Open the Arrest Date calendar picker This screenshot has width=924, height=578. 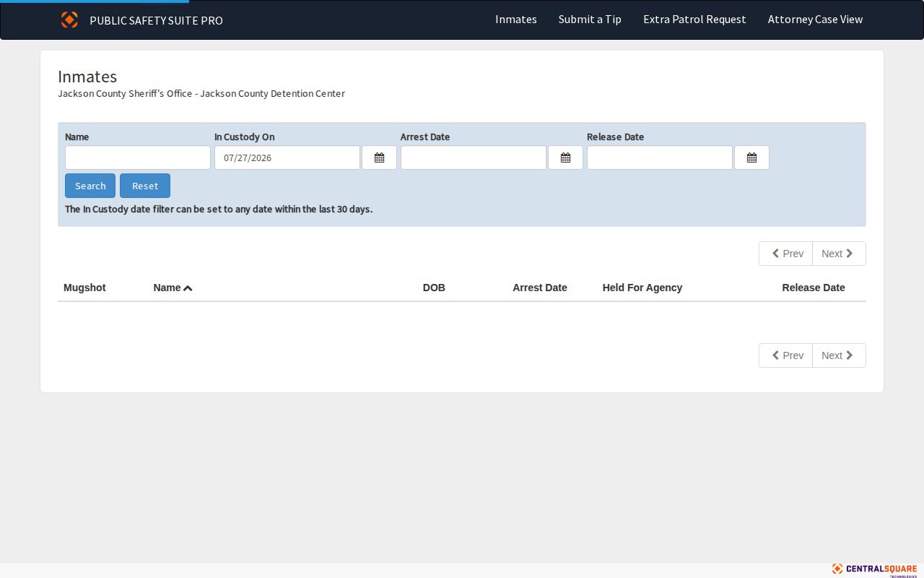(x=565, y=158)
